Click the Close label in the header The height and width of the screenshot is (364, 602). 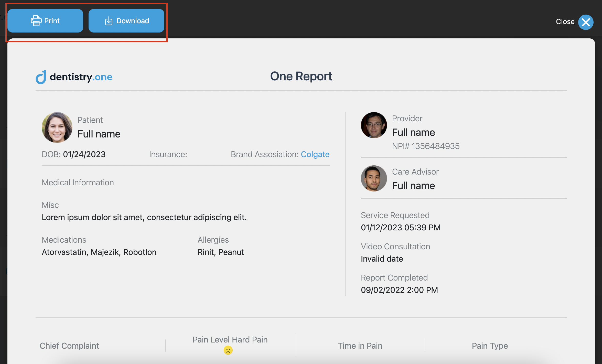(565, 22)
